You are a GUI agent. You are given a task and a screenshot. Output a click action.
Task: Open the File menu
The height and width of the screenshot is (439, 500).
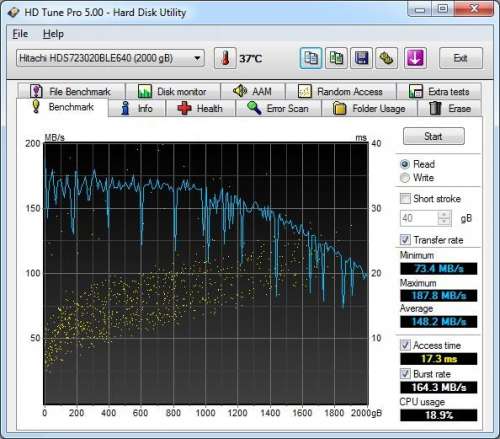point(20,34)
